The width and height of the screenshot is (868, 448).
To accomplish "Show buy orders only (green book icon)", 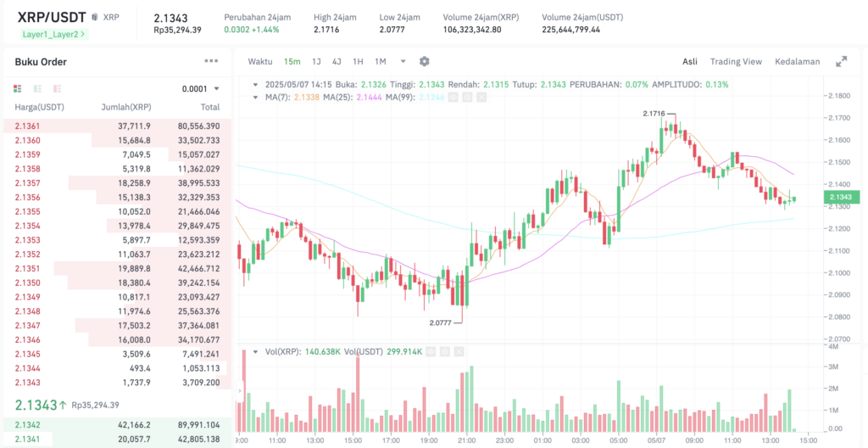I will coord(37,89).
